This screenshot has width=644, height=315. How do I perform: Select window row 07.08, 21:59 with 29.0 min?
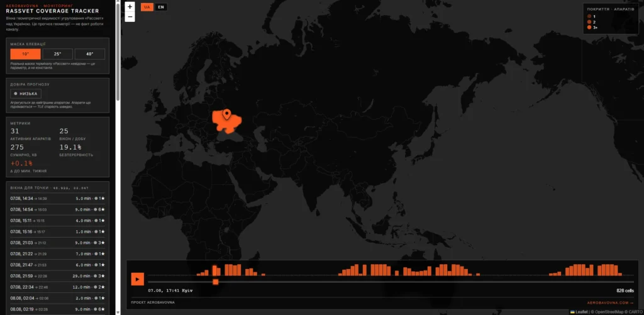pyautogui.click(x=57, y=276)
